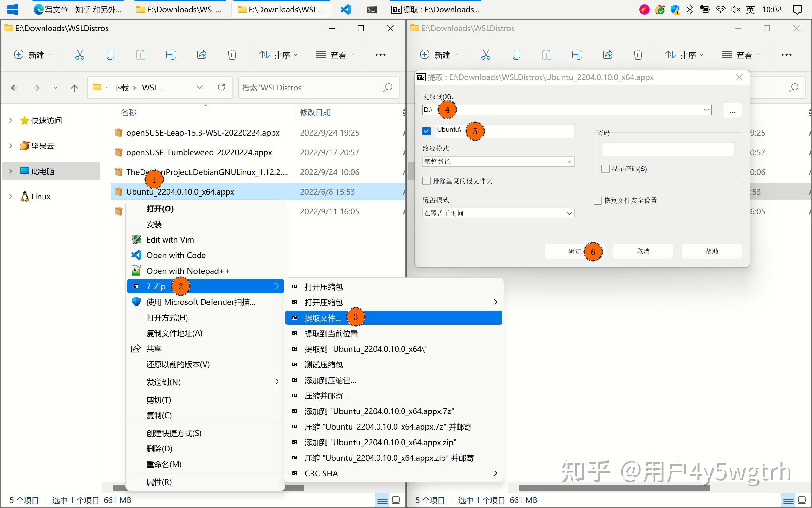Viewport: 812px width, 508px height.
Task: Choose 测试压缩包 in 7-Zip submenu
Action: coord(393,364)
